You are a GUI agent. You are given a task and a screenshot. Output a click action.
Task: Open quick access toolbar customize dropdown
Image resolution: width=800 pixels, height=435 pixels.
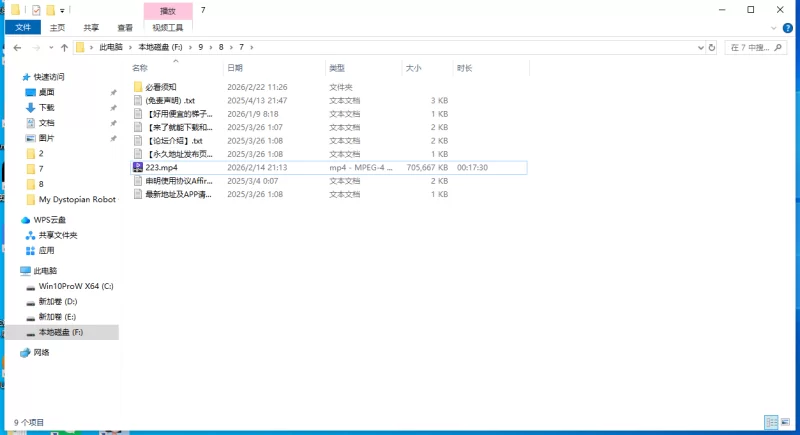[x=62, y=10]
